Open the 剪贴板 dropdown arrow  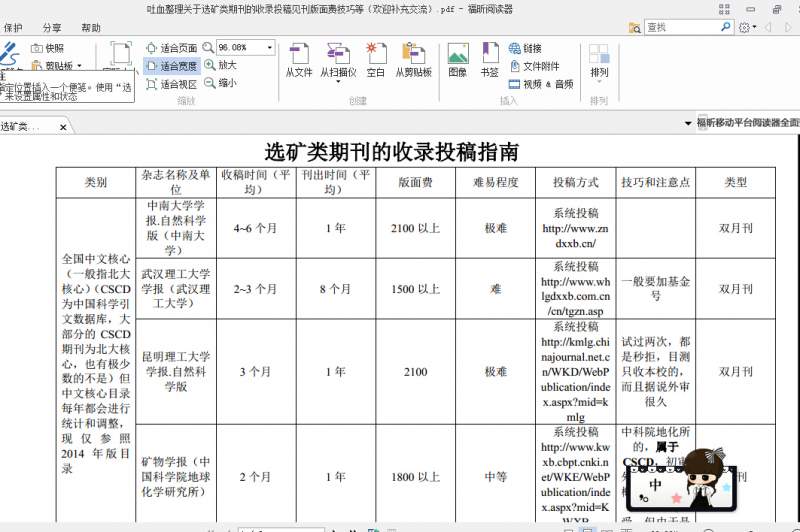(80, 66)
